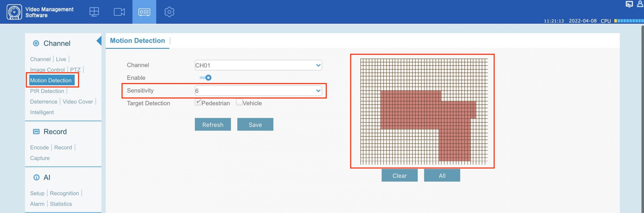Image resolution: width=644 pixels, height=213 pixels.
Task: Uncheck the Pedestrian target detection checkbox
Action: coord(198,102)
